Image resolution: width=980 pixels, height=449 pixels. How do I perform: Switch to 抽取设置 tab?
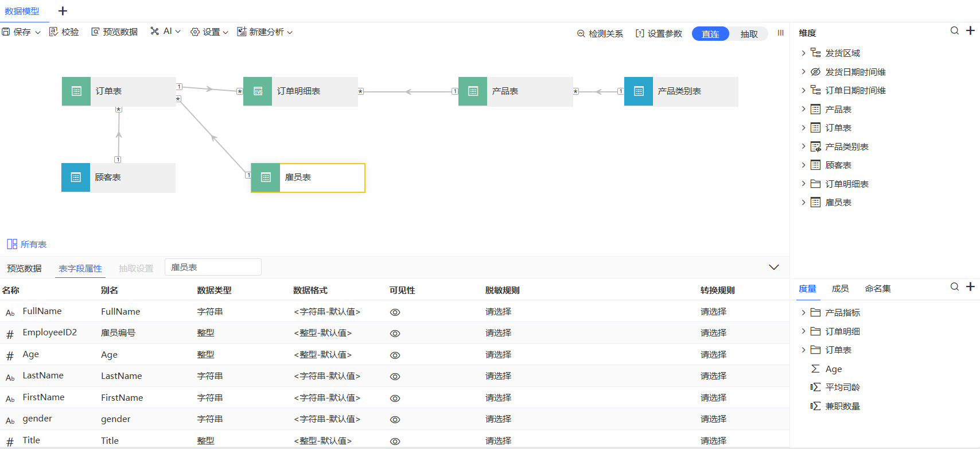click(x=136, y=268)
